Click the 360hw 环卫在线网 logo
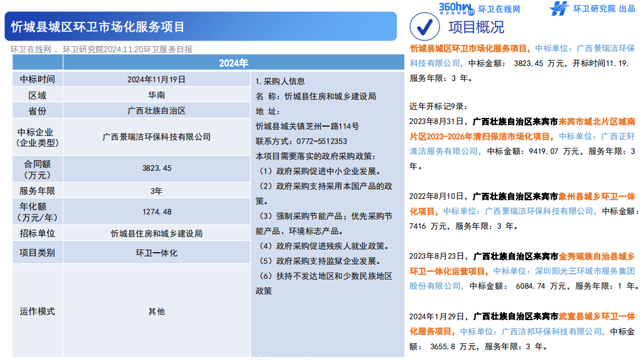 point(479,9)
